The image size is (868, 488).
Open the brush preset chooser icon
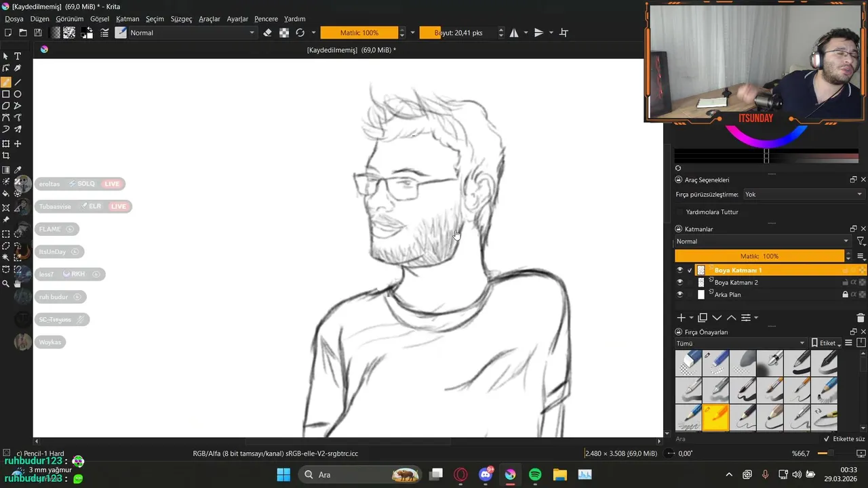tap(121, 33)
